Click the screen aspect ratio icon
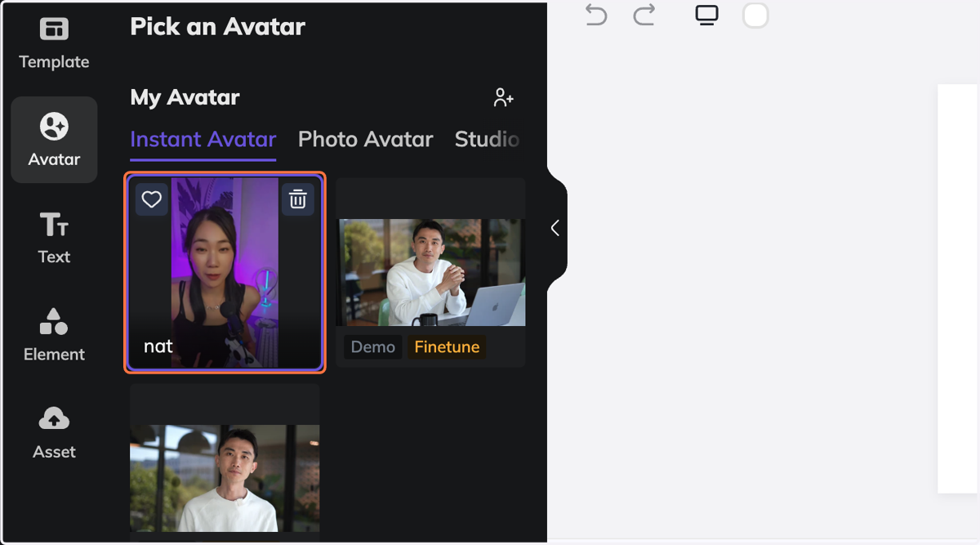The width and height of the screenshot is (980, 545). click(706, 16)
